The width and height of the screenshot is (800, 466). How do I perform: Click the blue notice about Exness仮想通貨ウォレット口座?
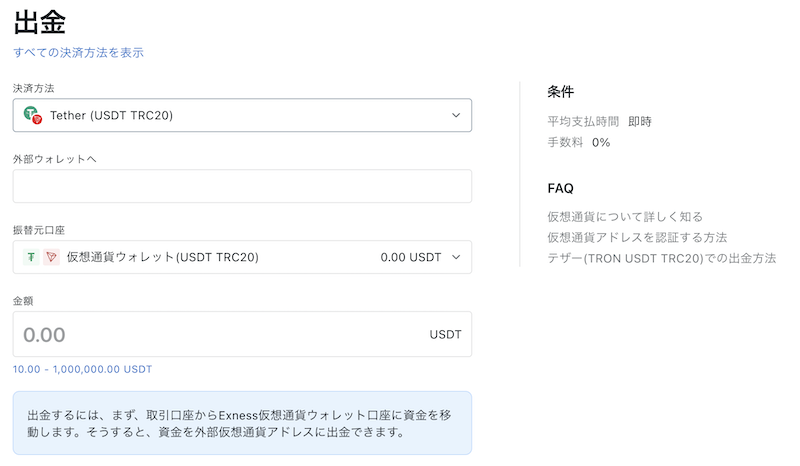[x=242, y=423]
